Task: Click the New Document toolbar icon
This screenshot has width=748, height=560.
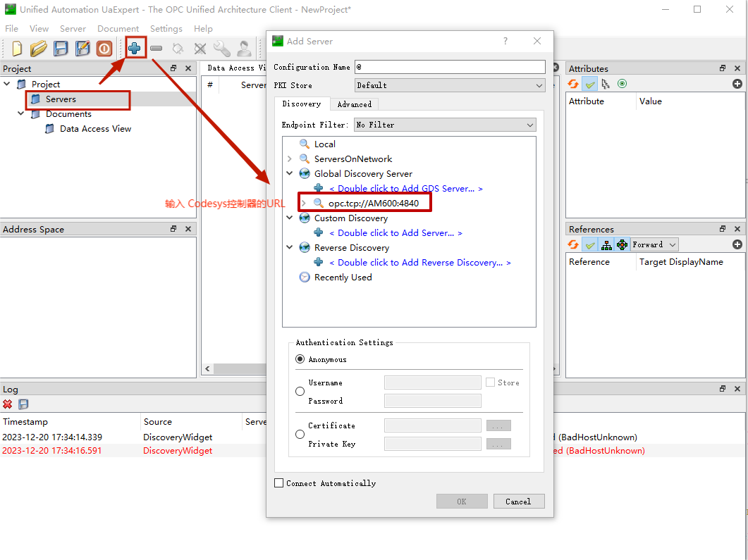Action: point(17,48)
